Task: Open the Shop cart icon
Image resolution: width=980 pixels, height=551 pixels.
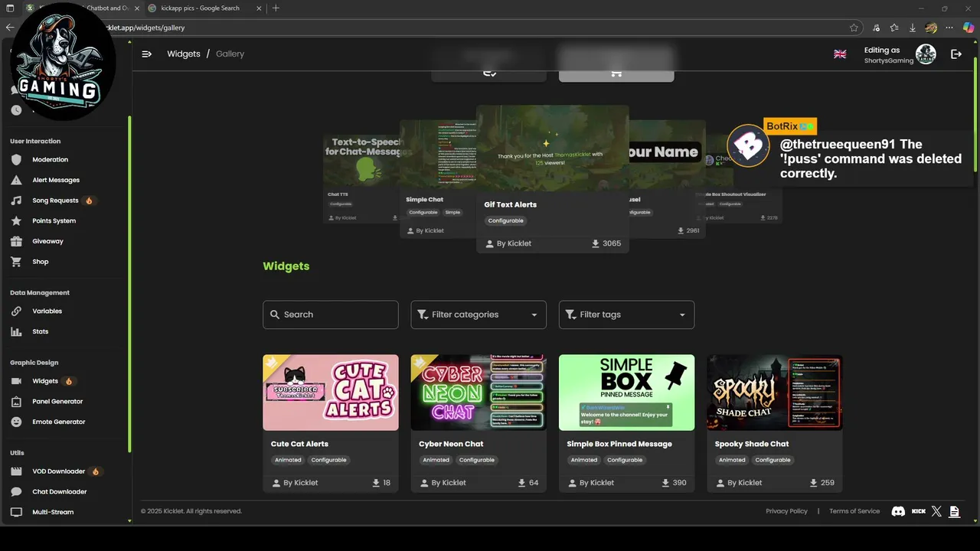Action: coord(16,261)
